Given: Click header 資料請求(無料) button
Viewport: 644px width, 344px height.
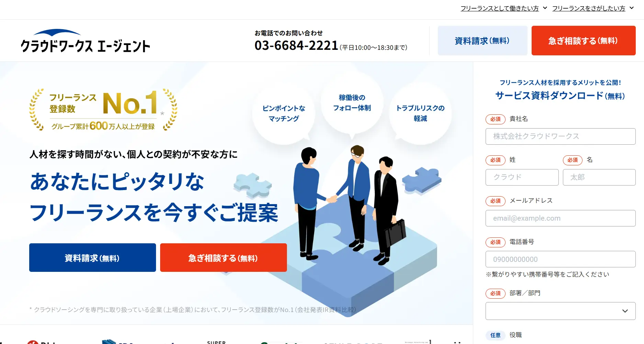Looking at the screenshot, I should click(482, 41).
